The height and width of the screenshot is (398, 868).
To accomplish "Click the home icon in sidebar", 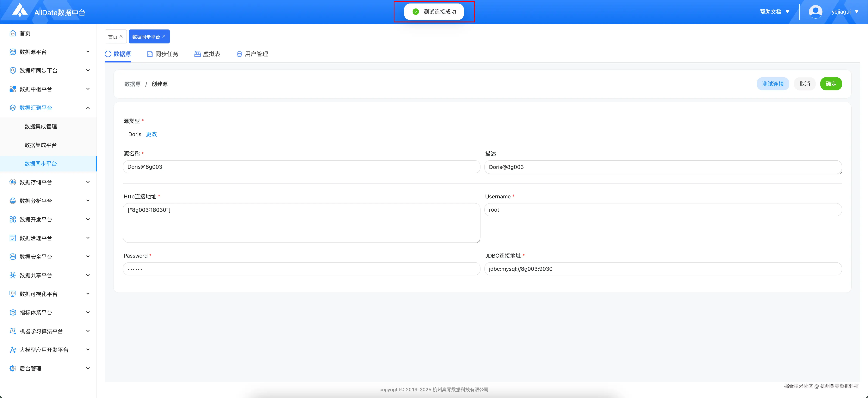I will point(13,33).
